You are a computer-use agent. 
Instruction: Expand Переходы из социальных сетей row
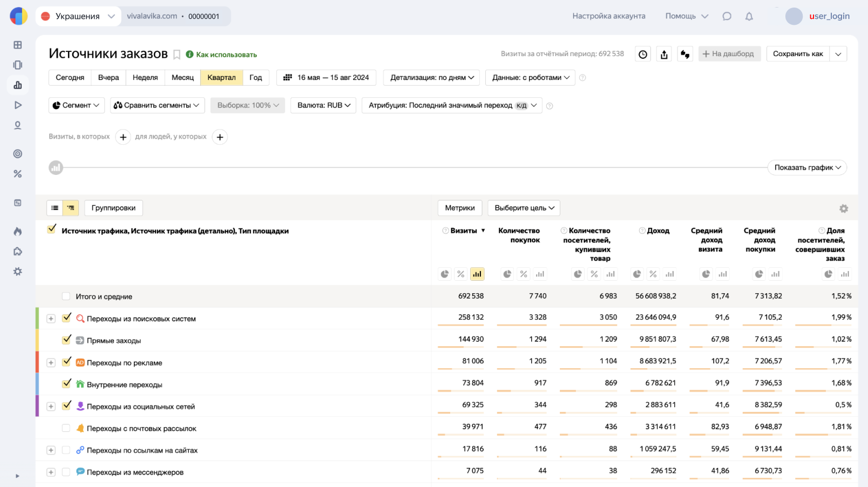(51, 407)
